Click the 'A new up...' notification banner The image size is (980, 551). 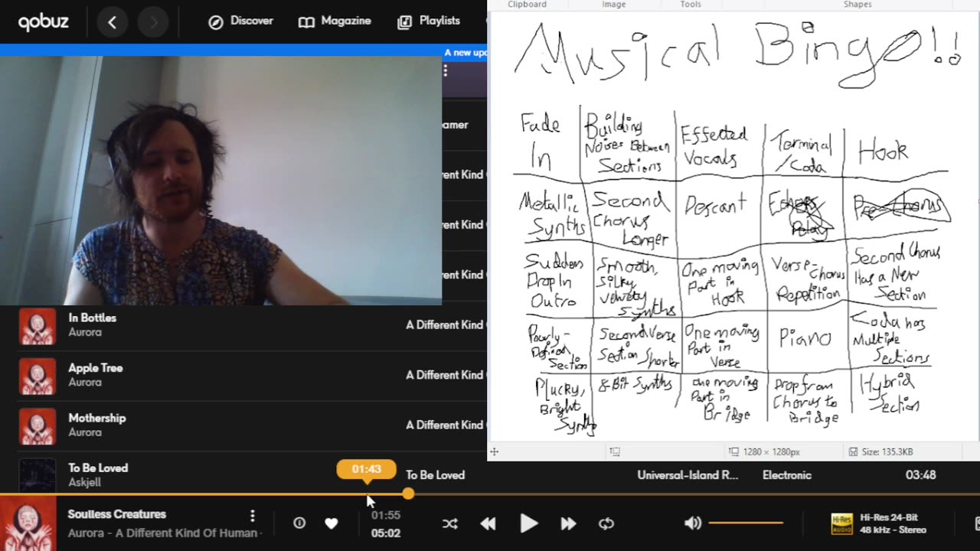465,53
